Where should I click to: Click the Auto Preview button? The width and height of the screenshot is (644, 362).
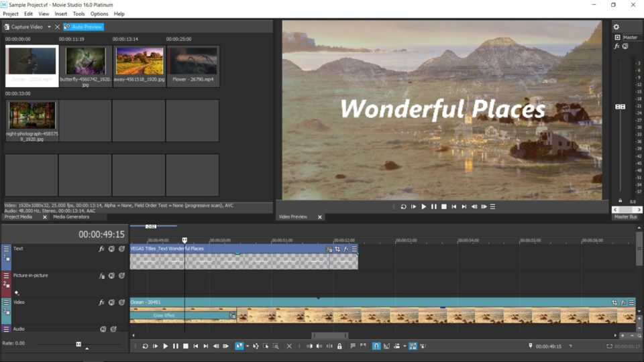(83, 27)
